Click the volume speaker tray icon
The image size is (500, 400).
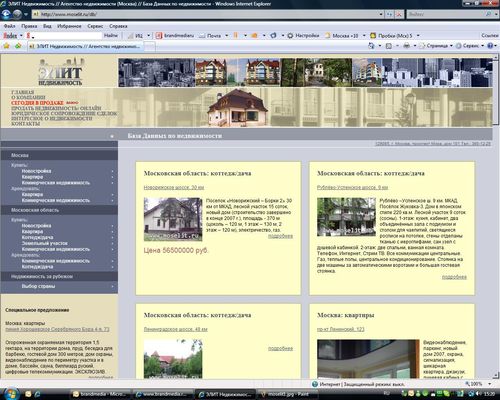480,394
